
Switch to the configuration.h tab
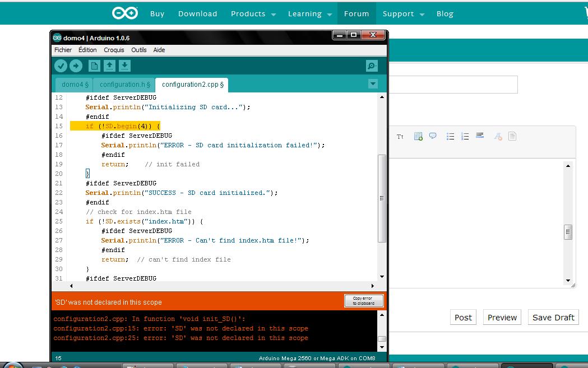tap(124, 85)
